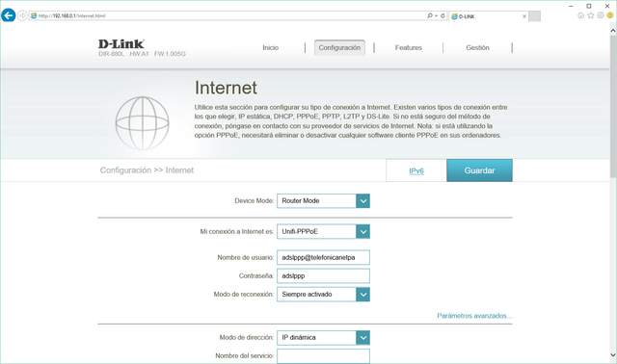This screenshot has height=364, width=617.
Task: Click the Contraseña input field
Action: coord(323,276)
